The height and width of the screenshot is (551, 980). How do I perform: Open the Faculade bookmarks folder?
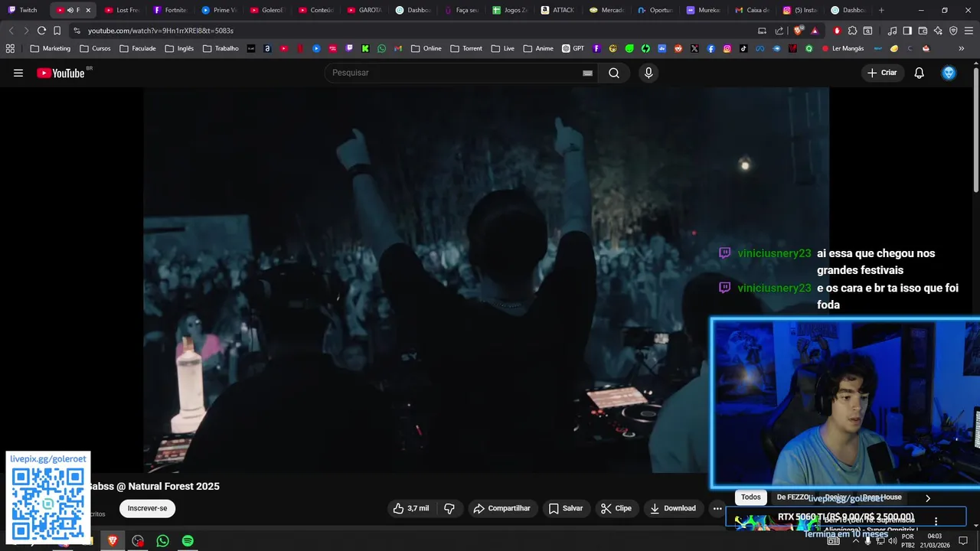point(138,48)
